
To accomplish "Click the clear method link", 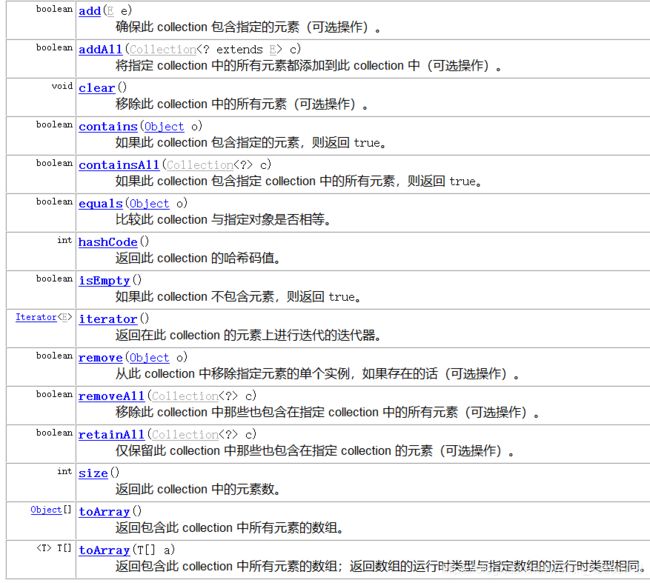I will point(97,88).
